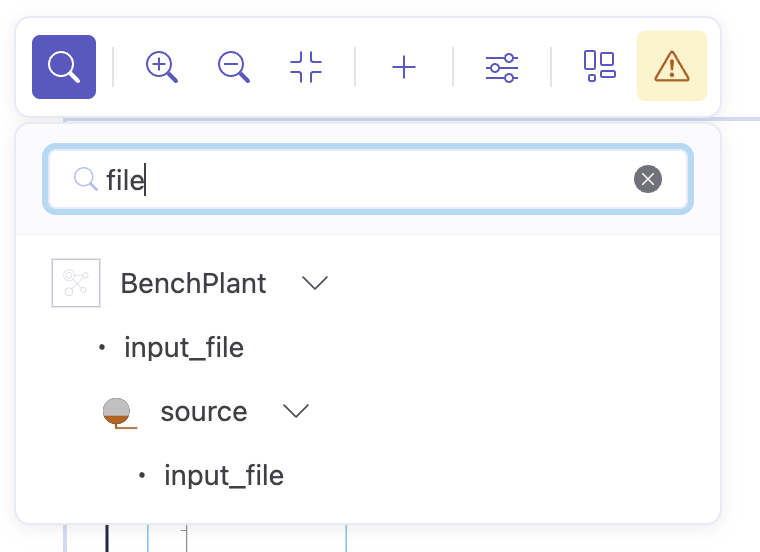Click the fit-to-screen arrows icon

pos(306,67)
